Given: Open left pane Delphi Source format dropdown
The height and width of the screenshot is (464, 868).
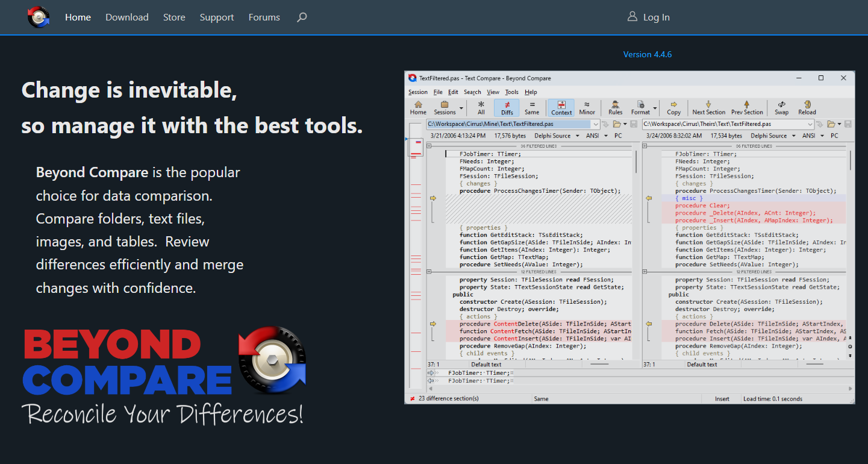Looking at the screenshot, I should (x=578, y=136).
